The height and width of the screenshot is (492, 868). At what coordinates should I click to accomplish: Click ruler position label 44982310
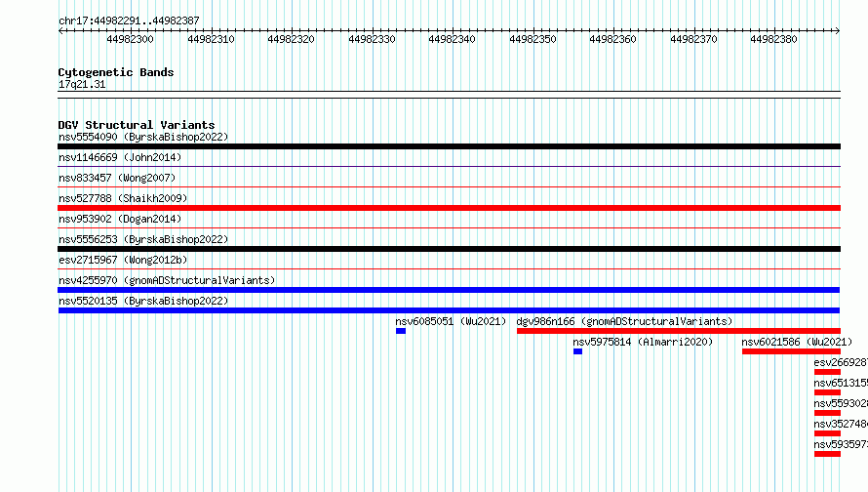coord(211,39)
